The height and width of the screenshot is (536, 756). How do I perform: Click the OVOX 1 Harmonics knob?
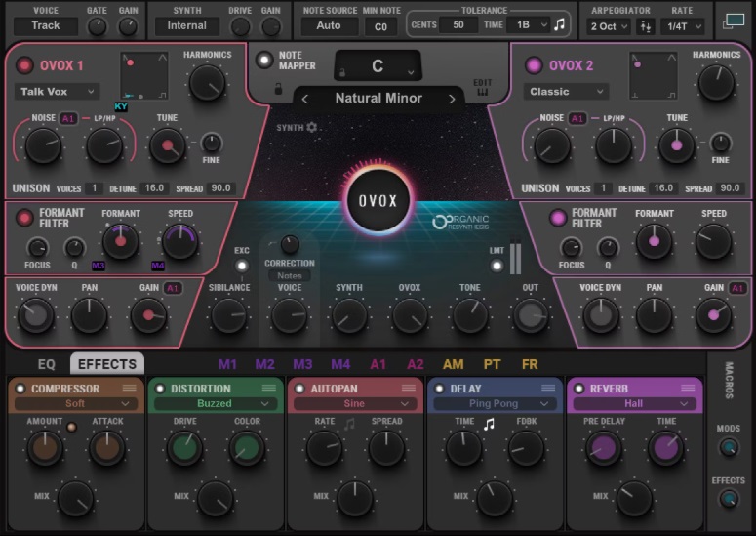pos(208,83)
